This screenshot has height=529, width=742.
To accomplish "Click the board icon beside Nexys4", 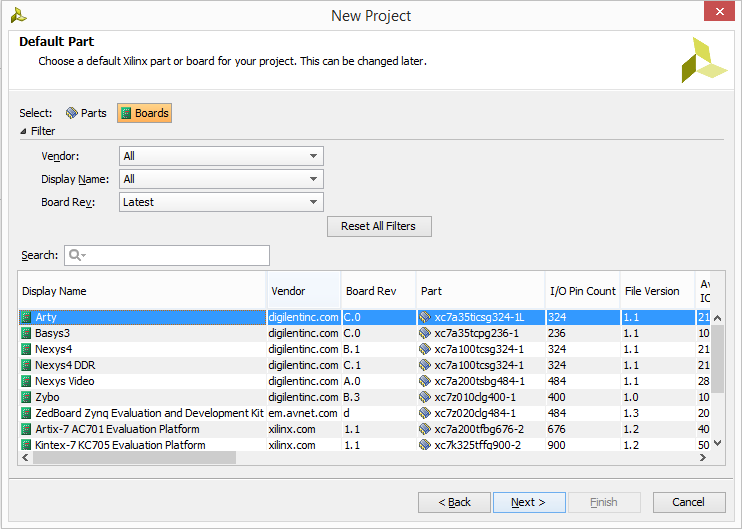I will point(26,349).
